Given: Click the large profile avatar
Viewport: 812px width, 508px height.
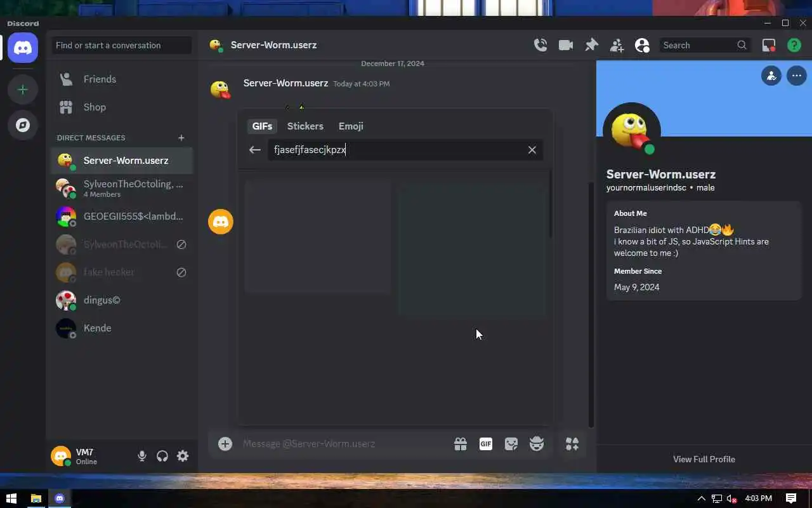Looking at the screenshot, I should 632,131.
